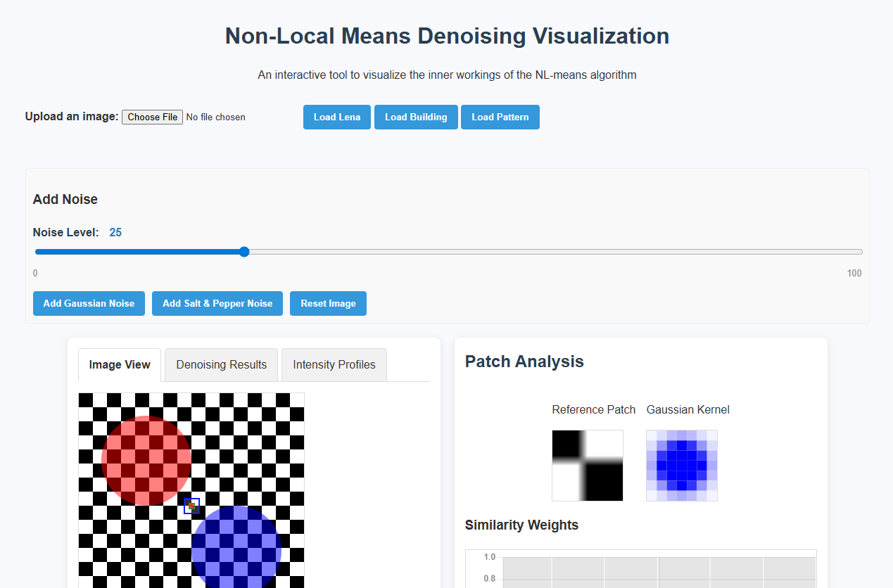Click the Noise Level slider handle

(x=244, y=252)
